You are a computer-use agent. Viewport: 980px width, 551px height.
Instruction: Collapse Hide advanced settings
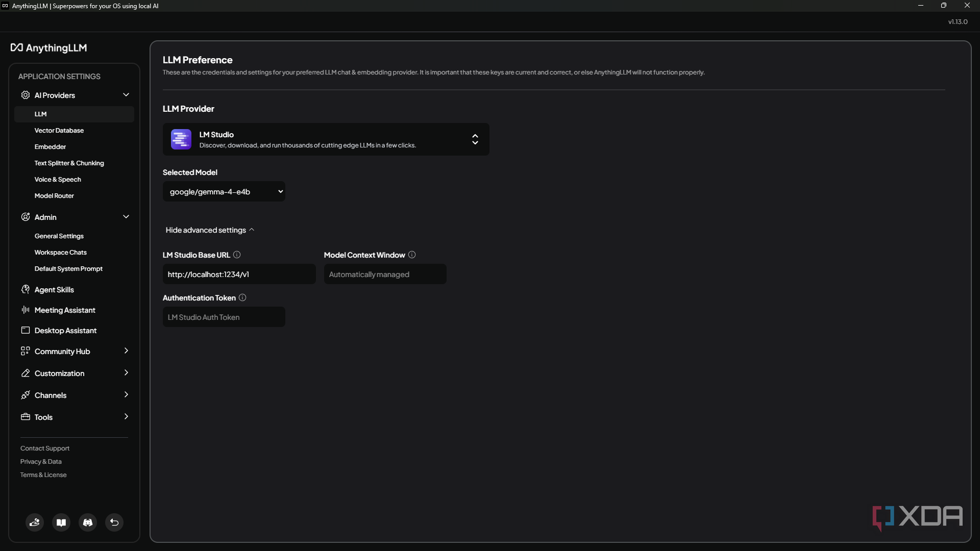210,230
